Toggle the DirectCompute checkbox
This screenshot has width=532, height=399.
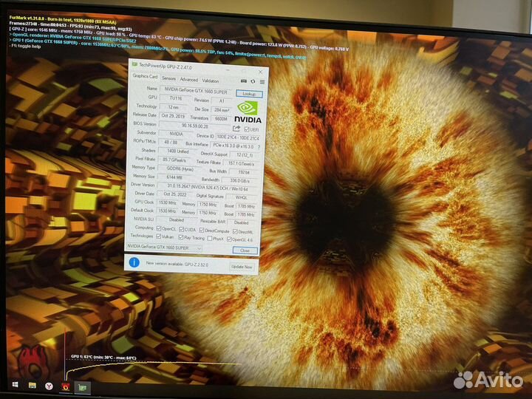click(202, 230)
